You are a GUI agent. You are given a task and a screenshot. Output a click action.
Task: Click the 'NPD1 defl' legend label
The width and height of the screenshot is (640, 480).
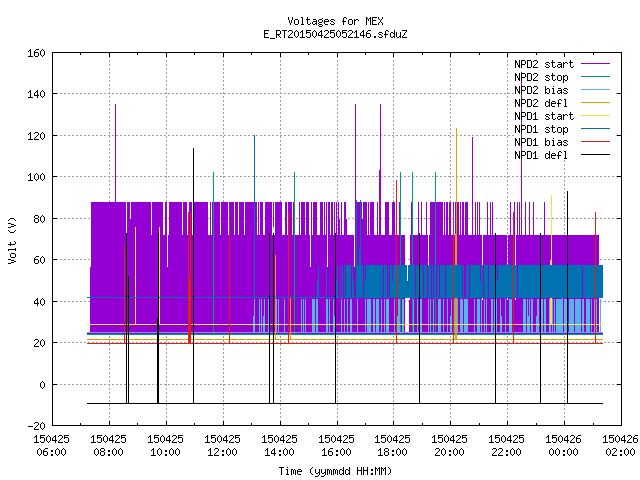pos(541,156)
